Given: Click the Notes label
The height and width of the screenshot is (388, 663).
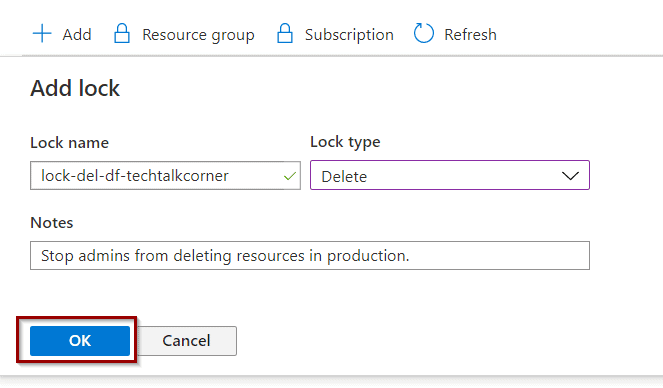Looking at the screenshot, I should 52,223.
